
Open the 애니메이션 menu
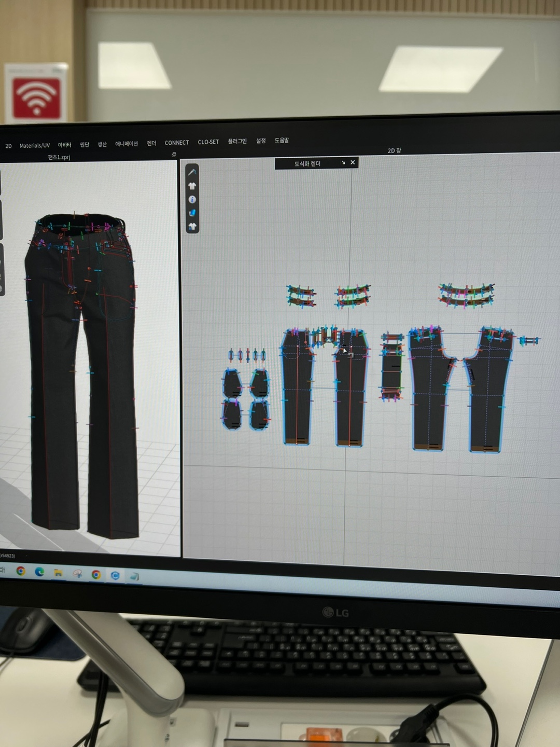(x=127, y=144)
